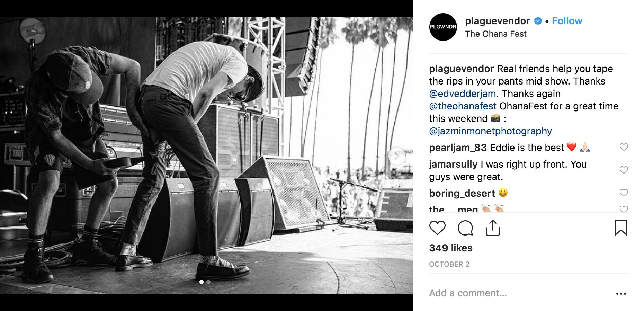Follow the plaguevendor account
Screen dimensions: 644x311
(567, 21)
